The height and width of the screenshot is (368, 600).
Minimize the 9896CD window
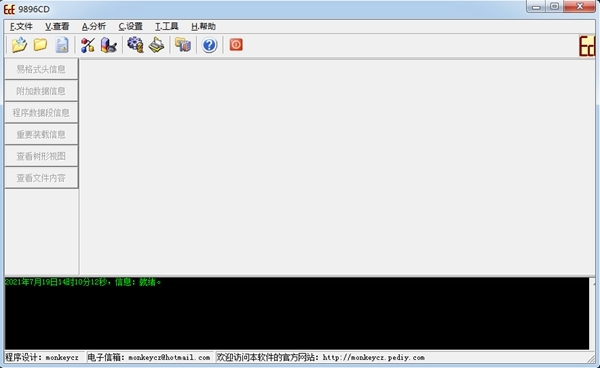point(536,7)
